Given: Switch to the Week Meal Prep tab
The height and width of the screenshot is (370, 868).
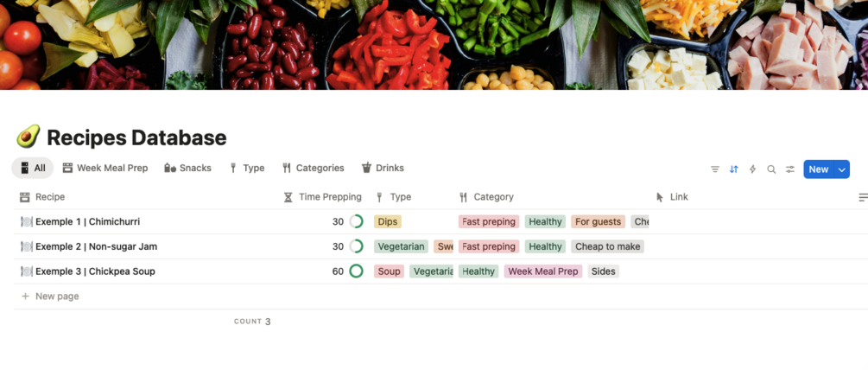Looking at the screenshot, I should click(105, 168).
